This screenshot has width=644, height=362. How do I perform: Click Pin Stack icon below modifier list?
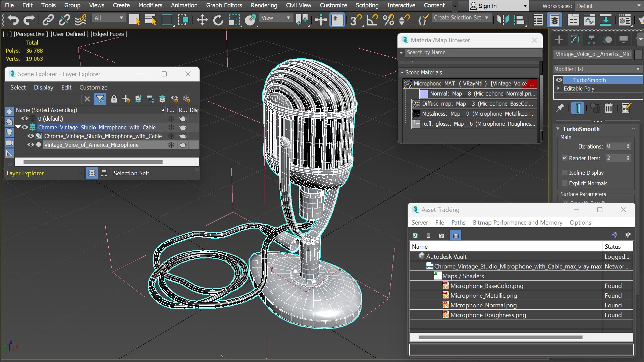[x=560, y=108]
